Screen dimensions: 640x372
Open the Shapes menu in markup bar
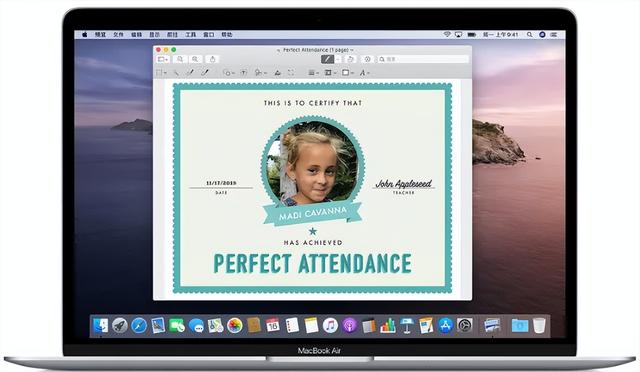pos(228,73)
